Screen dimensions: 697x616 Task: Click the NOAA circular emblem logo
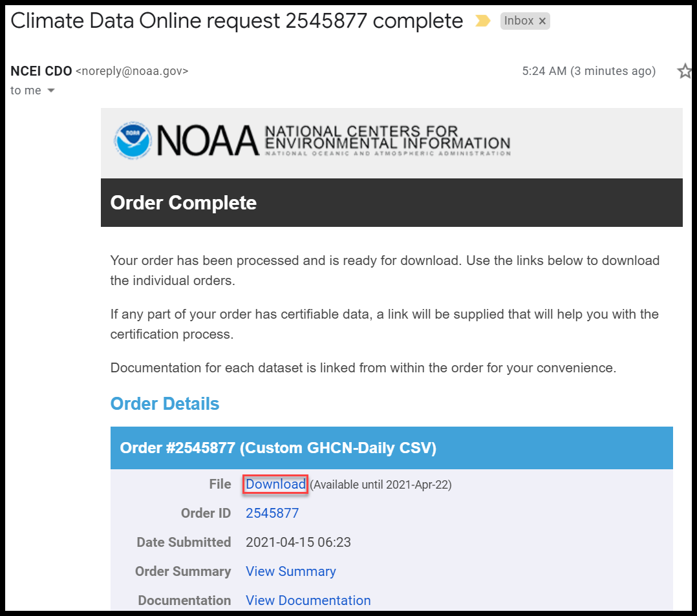133,140
